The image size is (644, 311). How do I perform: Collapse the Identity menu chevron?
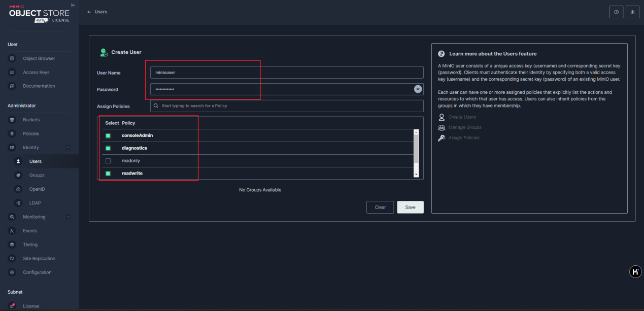69,148
